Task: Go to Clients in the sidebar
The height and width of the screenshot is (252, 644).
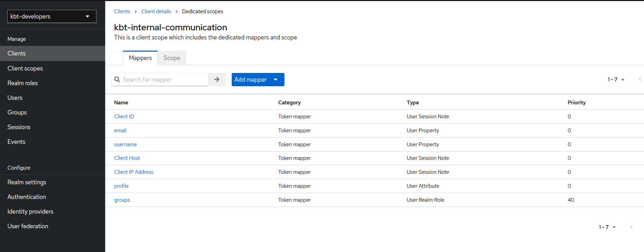Action: 52,53
